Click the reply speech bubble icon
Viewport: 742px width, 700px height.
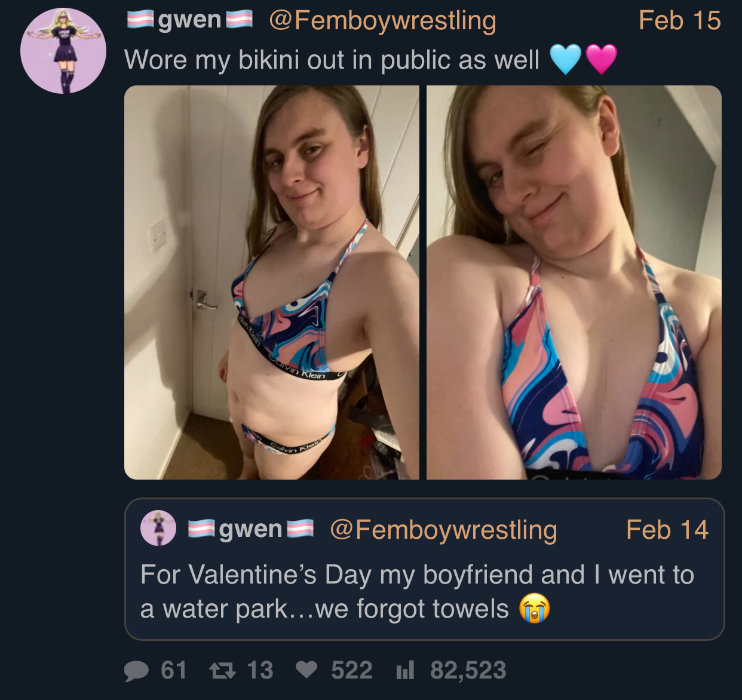point(136,671)
